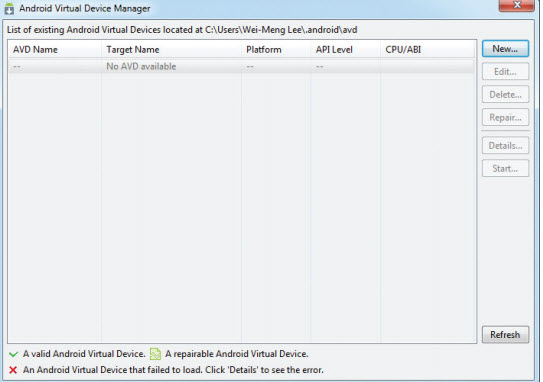Click the Start... button

505,168
